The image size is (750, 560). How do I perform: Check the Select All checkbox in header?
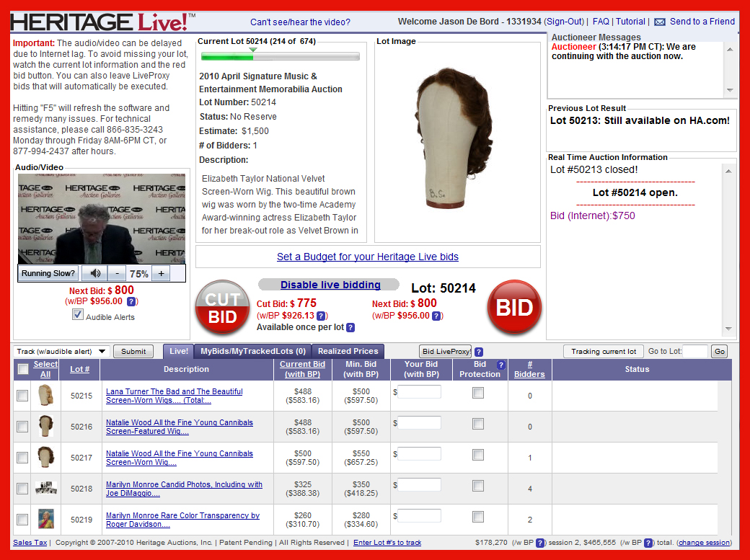tap(22, 369)
